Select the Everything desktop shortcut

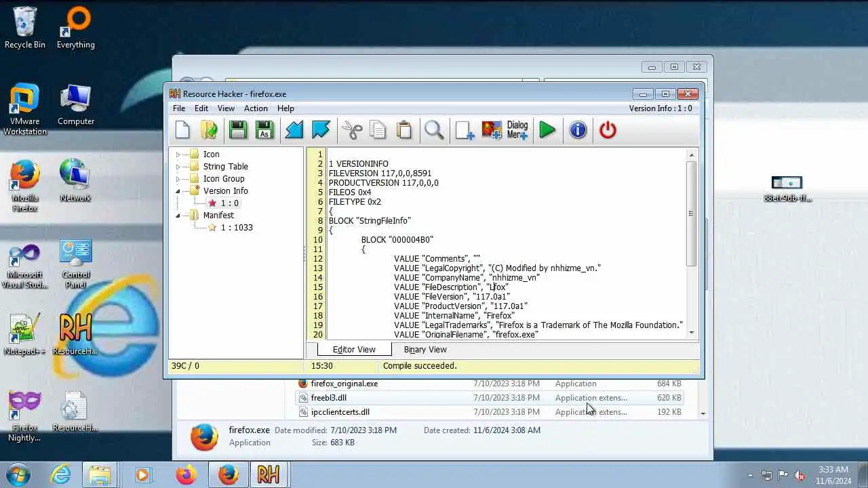coord(76,28)
